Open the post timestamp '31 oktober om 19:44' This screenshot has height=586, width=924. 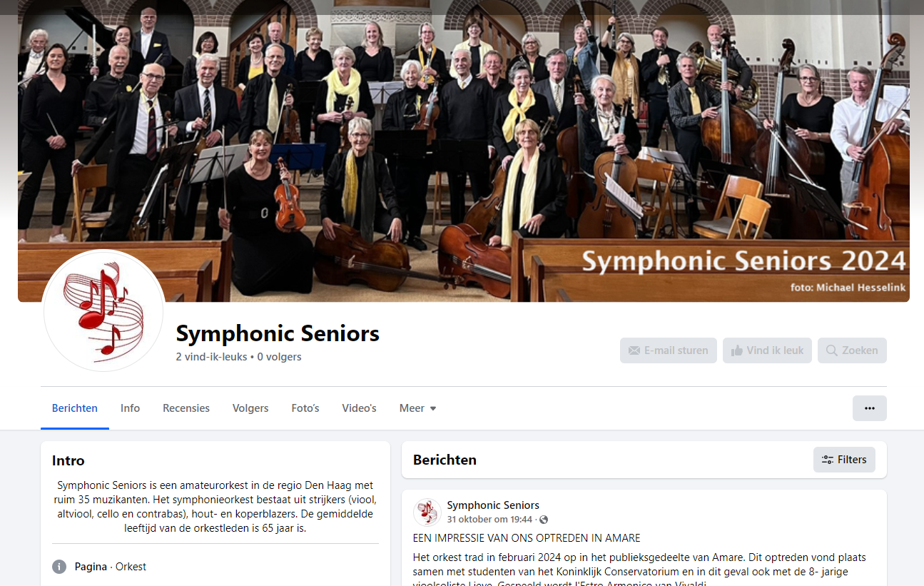pos(490,520)
